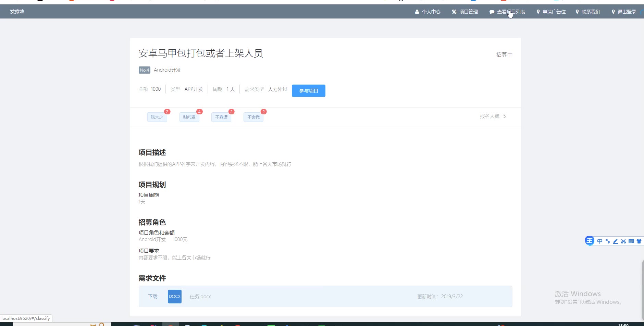The image size is (644, 326).
Task: Click the 项目规划 section heading
Action: 152,185
